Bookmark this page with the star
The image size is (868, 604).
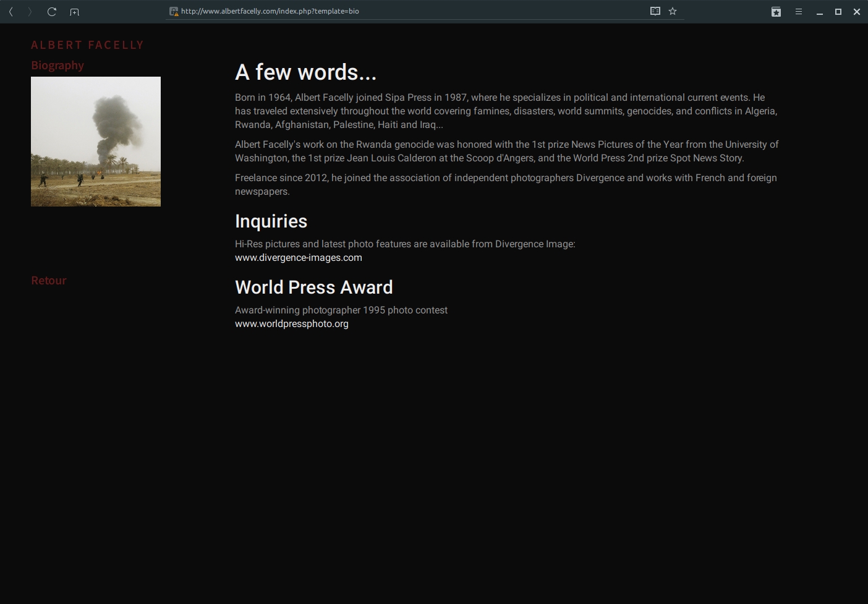click(x=673, y=11)
